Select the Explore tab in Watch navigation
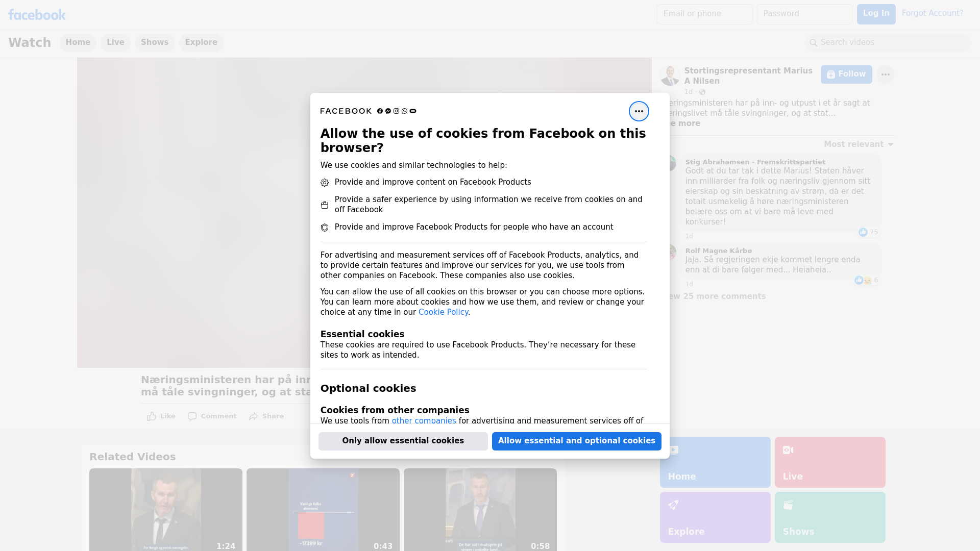The width and height of the screenshot is (980, 551). (x=201, y=43)
